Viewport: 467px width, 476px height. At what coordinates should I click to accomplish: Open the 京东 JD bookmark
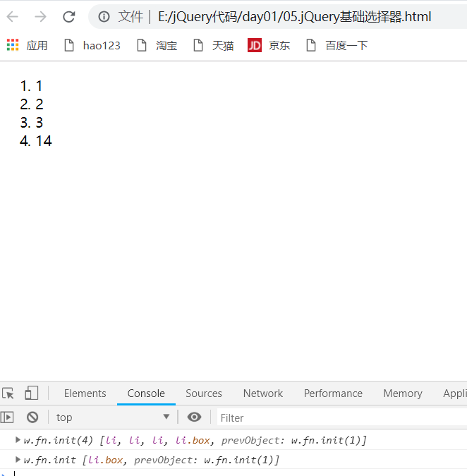click(x=269, y=46)
